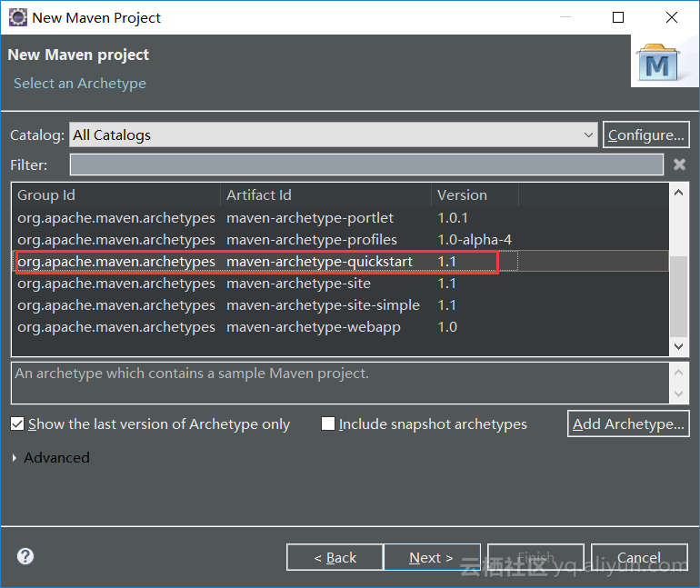Sort by the Version column header
Image resolution: width=700 pixels, height=588 pixels.
coord(475,195)
